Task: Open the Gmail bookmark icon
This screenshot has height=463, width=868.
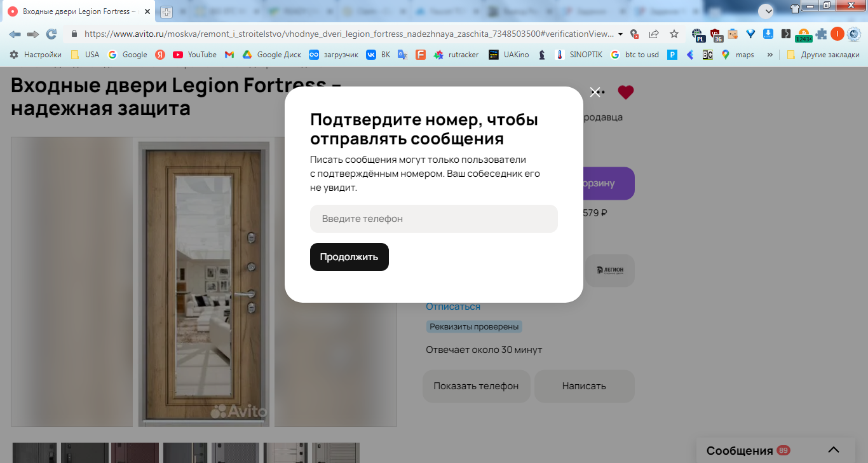Action: click(229, 55)
